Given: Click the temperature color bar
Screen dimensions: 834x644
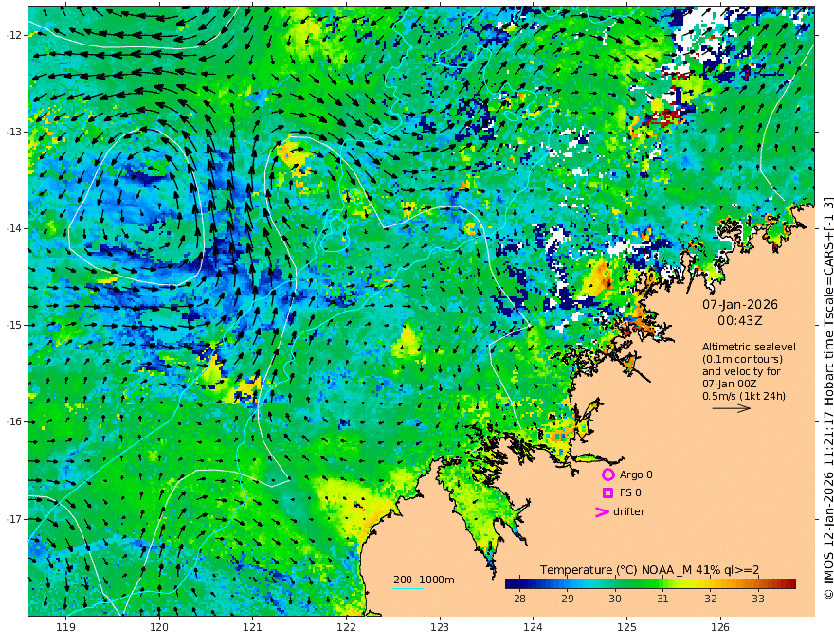Looking at the screenshot, I should coord(650,583).
